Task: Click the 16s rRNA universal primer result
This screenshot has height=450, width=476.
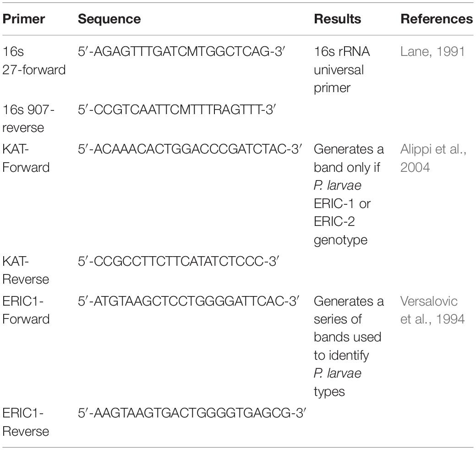Action: 342,70
